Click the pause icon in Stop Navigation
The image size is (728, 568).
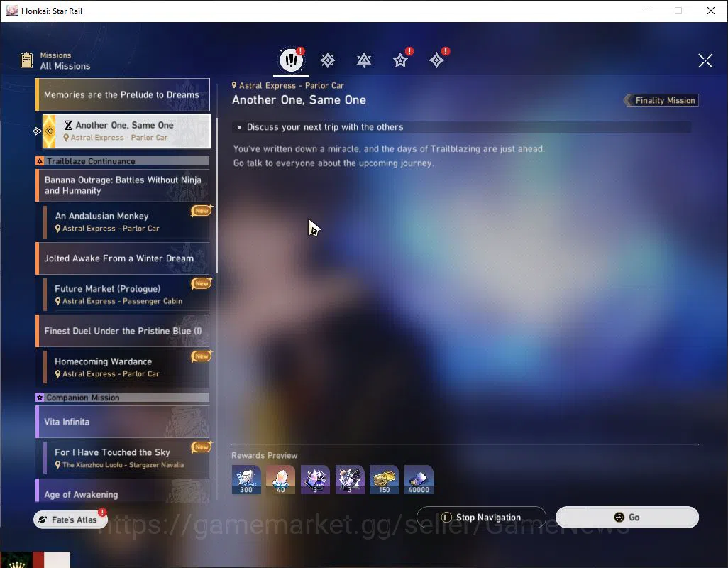pos(446,518)
